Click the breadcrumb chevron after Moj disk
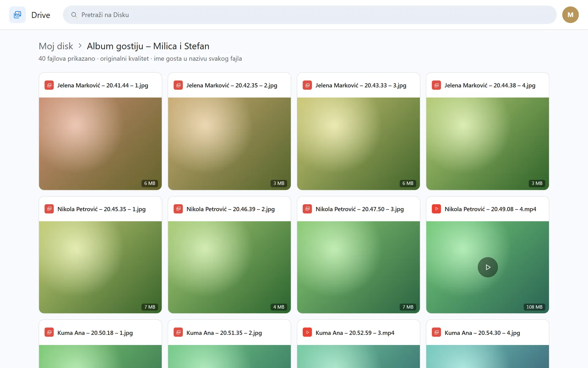The width and height of the screenshot is (588, 368). pos(80,46)
